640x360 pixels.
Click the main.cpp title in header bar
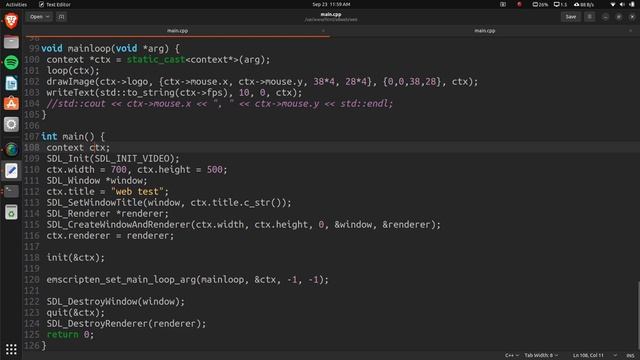[331, 14]
